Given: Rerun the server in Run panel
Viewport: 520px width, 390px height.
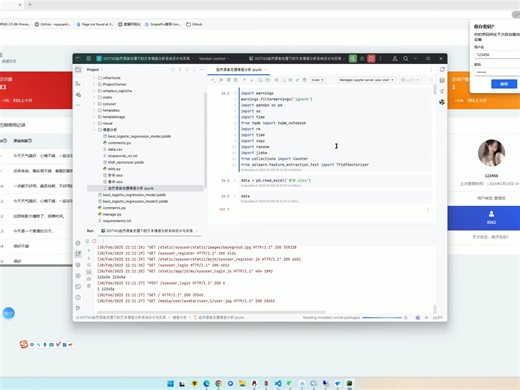Looking at the screenshot, I should pyautogui.click(x=87, y=241).
